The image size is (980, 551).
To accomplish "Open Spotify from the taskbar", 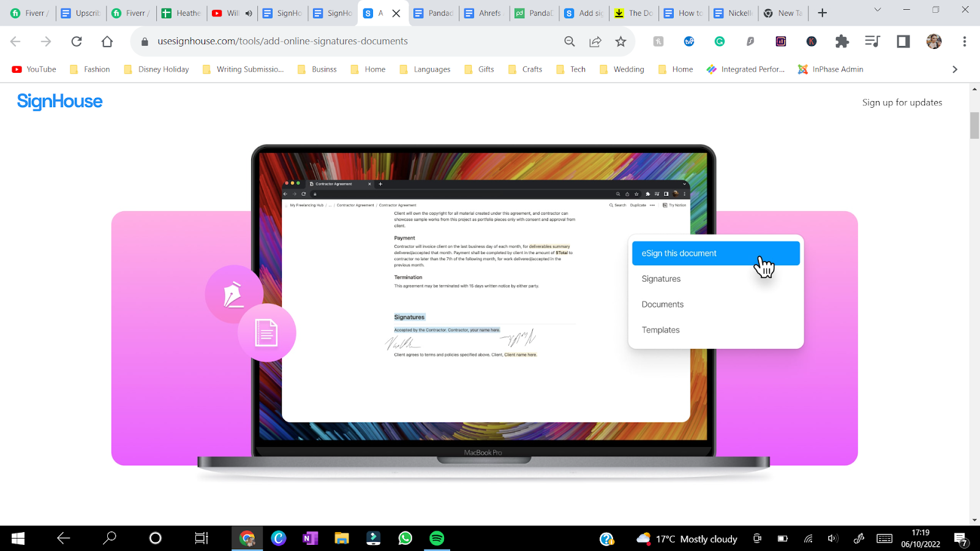I will click(437, 538).
